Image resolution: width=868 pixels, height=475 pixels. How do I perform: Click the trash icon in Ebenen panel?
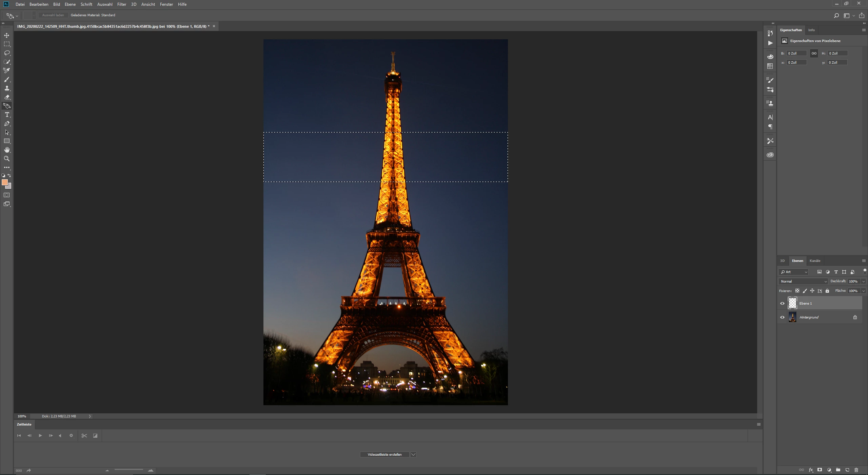(856, 470)
